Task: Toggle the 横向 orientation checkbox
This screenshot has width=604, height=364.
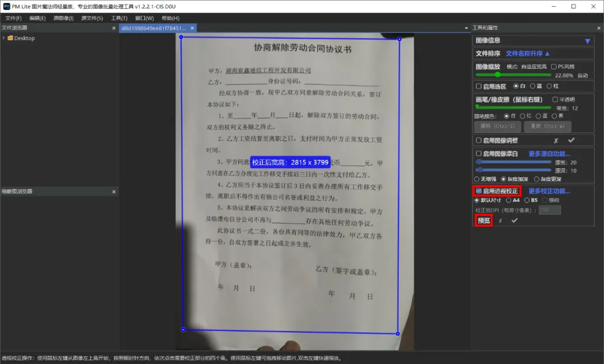Action: tap(545, 200)
